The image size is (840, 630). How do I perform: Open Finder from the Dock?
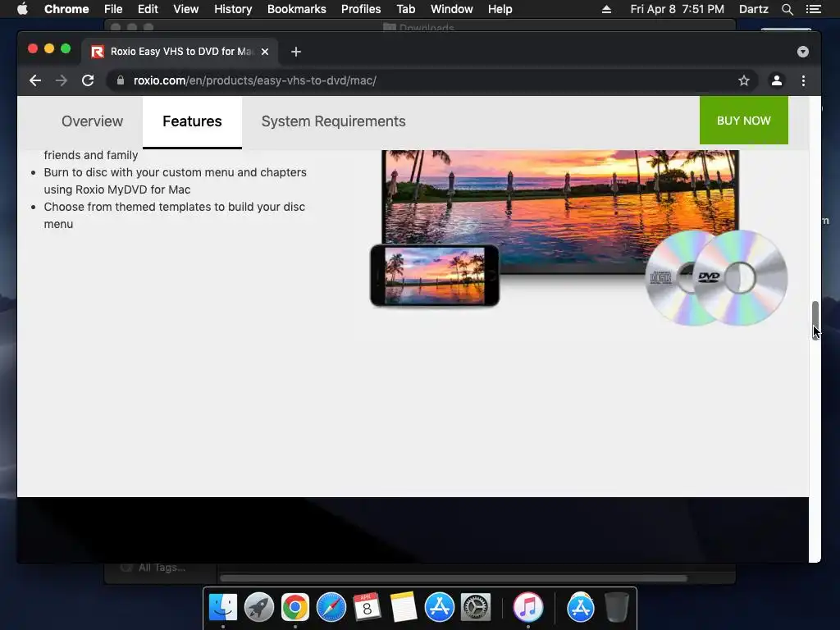point(223,608)
